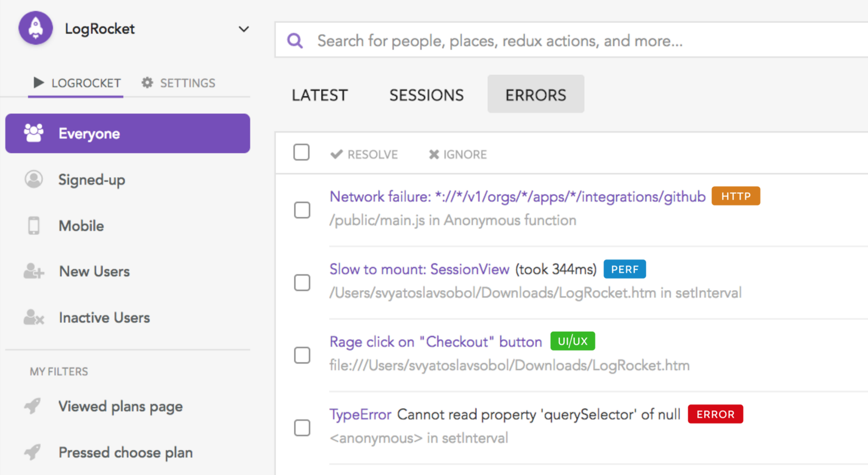Switch to the LATEST tab

tap(320, 95)
